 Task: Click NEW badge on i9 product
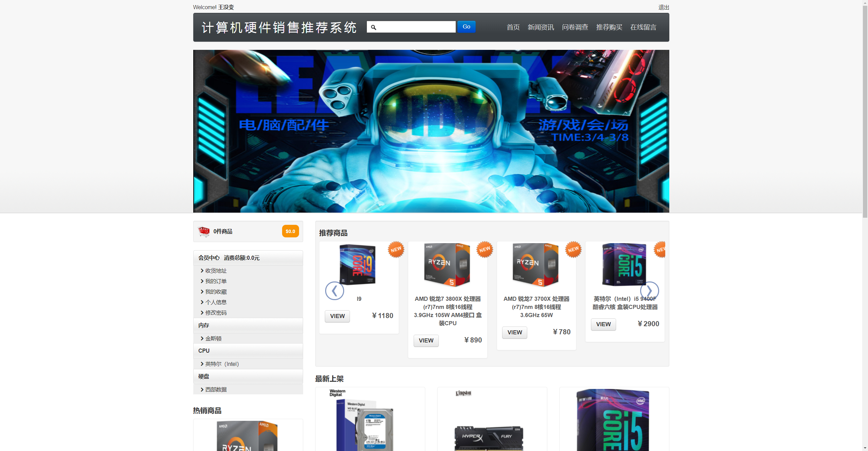pyautogui.click(x=396, y=250)
